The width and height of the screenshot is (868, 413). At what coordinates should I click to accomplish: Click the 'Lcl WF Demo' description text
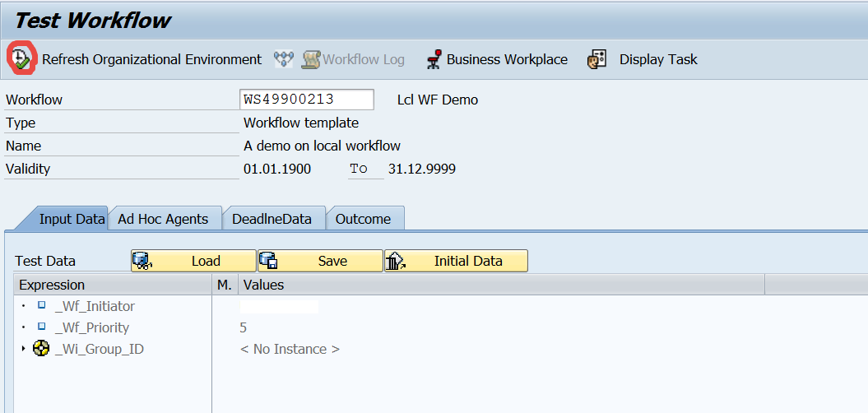[x=438, y=100]
